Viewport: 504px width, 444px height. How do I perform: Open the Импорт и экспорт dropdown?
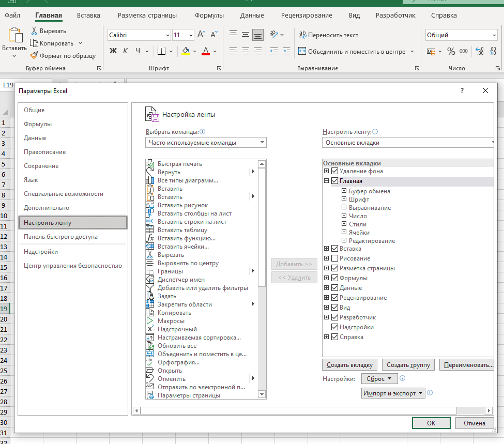(x=393, y=393)
